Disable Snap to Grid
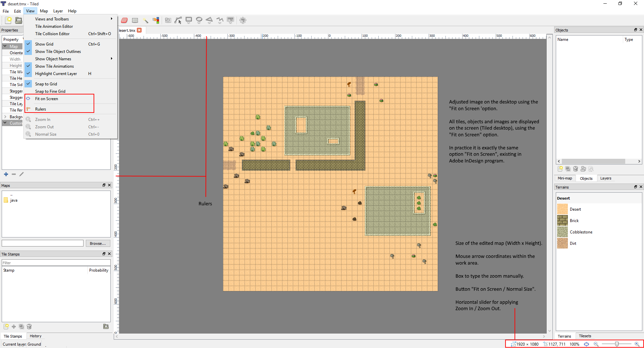Image resolution: width=644 pixels, height=348 pixels. 46,84
